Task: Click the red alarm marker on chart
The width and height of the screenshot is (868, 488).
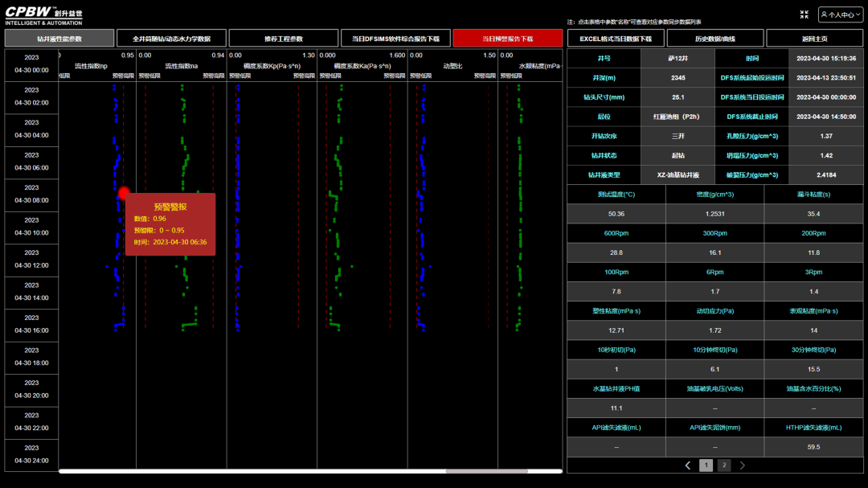Action: [x=124, y=193]
